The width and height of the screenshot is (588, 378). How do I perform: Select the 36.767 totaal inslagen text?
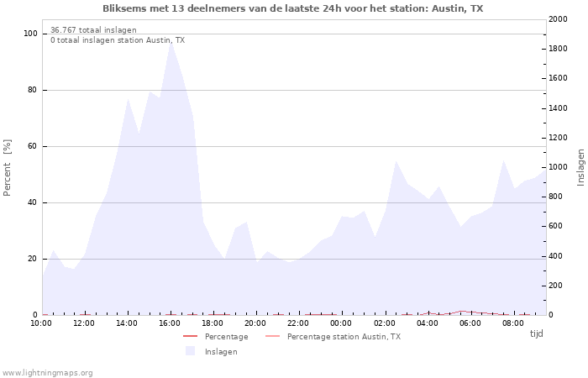pos(93,30)
